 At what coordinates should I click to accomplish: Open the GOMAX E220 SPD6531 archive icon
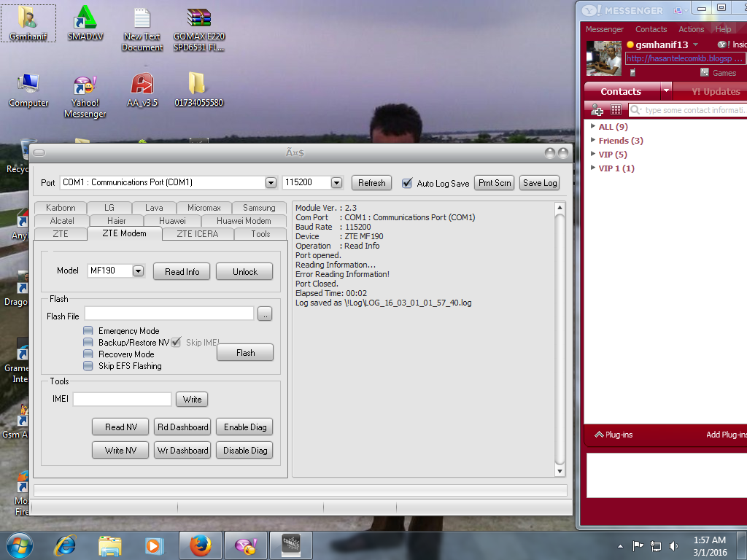[x=198, y=28]
